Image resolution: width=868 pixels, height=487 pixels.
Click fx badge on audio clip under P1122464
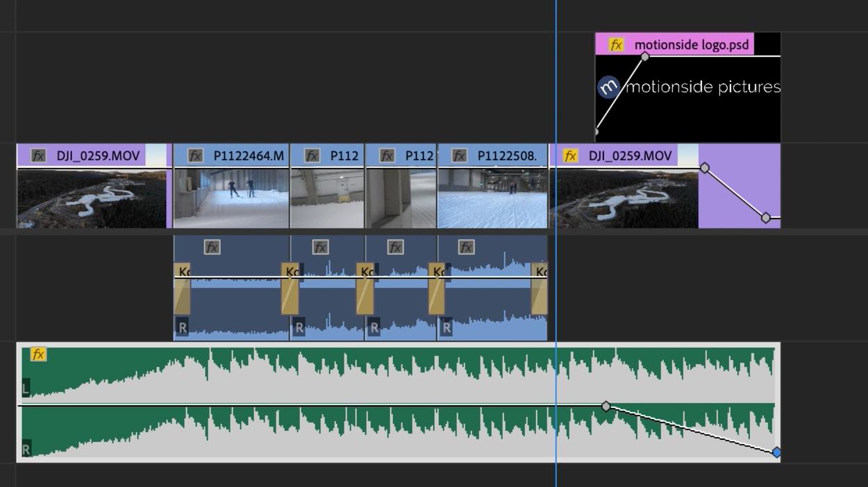(212, 247)
